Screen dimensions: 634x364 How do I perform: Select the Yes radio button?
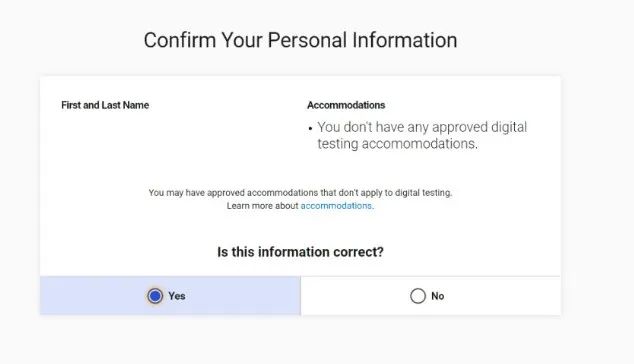[x=155, y=296]
